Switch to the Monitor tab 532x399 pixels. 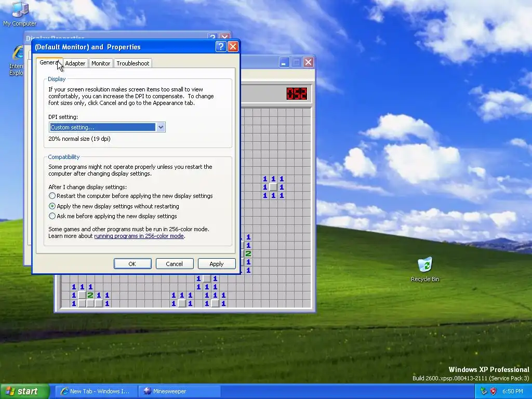click(101, 63)
